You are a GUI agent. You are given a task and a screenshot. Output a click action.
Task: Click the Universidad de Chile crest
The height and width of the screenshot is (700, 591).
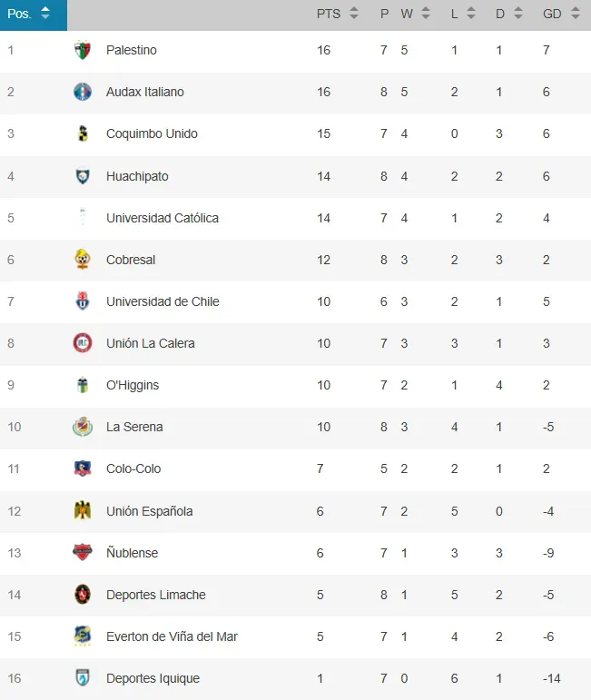(x=83, y=301)
